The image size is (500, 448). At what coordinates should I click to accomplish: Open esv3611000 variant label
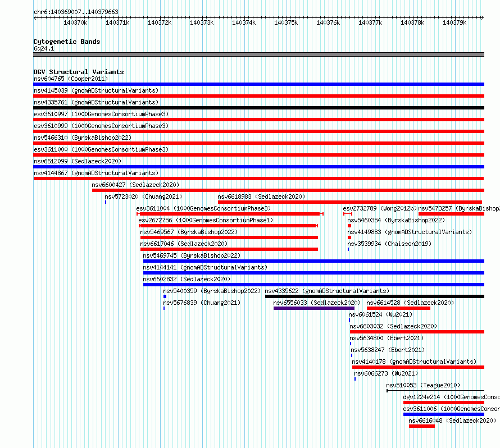click(101, 149)
